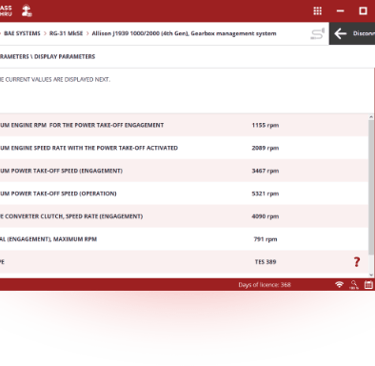Select (Engagement), Maximum RPM row
Image resolution: width=375 pixels, height=366 pixels.
click(x=184, y=239)
